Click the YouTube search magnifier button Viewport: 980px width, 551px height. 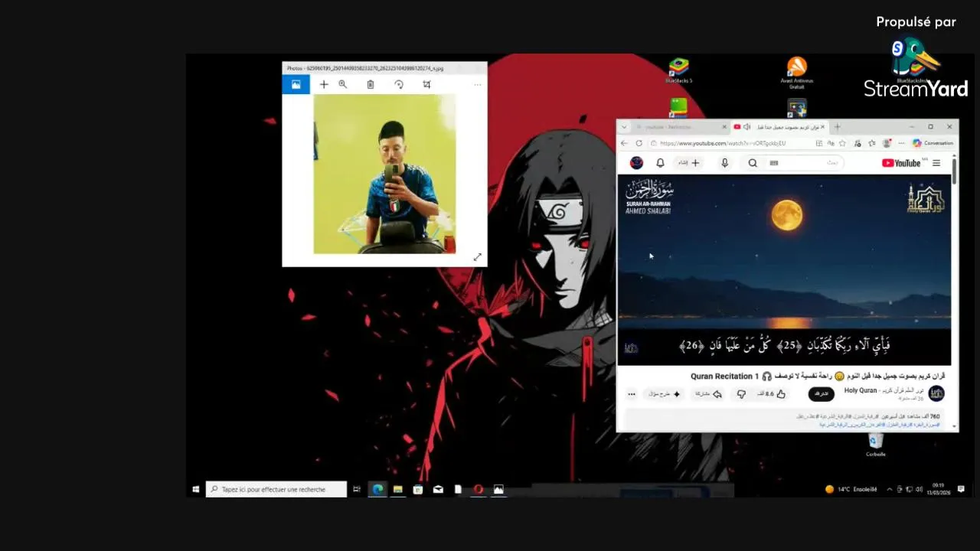pyautogui.click(x=753, y=163)
